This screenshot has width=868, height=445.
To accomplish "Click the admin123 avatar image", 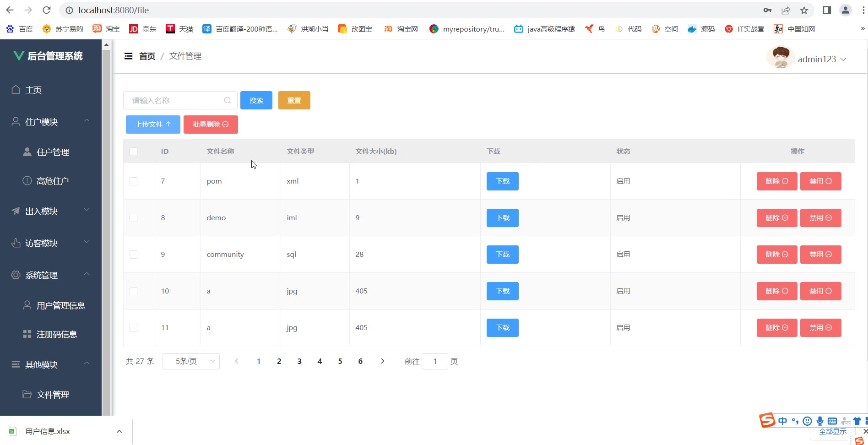I will tap(781, 57).
